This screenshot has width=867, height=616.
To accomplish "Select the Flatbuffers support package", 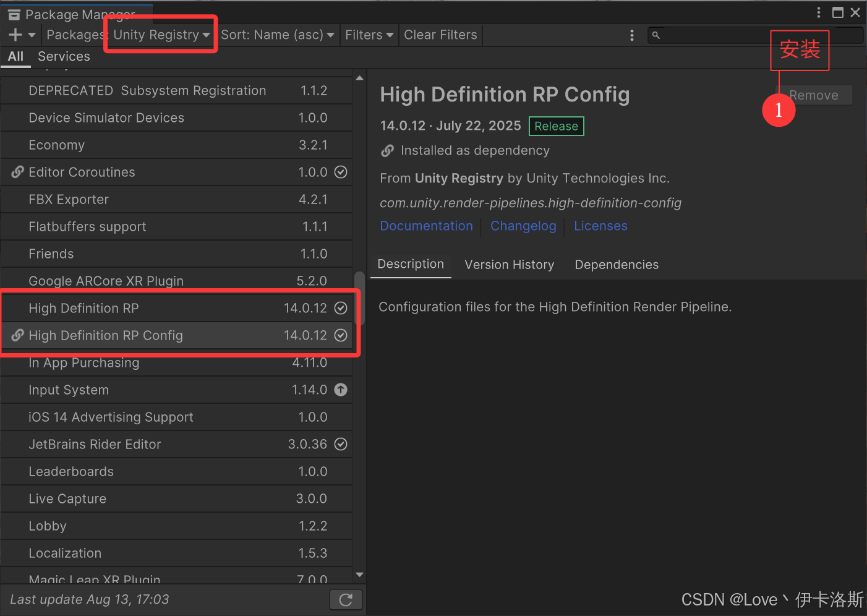I will (x=176, y=226).
